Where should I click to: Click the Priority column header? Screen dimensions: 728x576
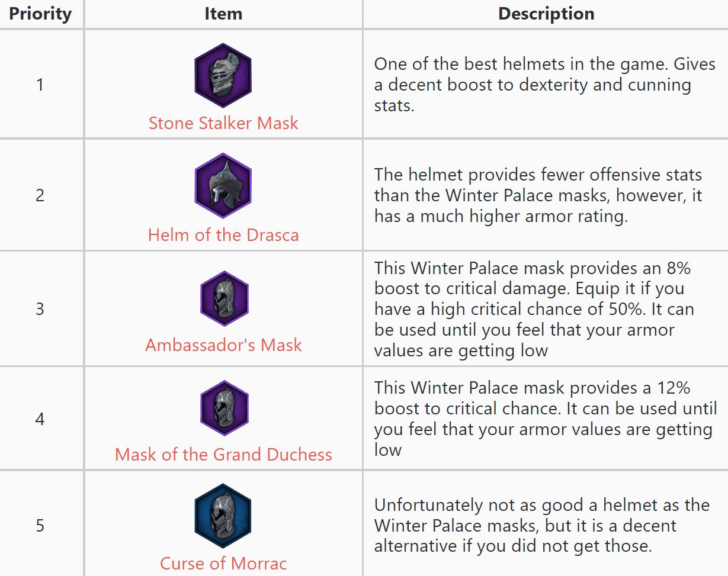(x=40, y=14)
